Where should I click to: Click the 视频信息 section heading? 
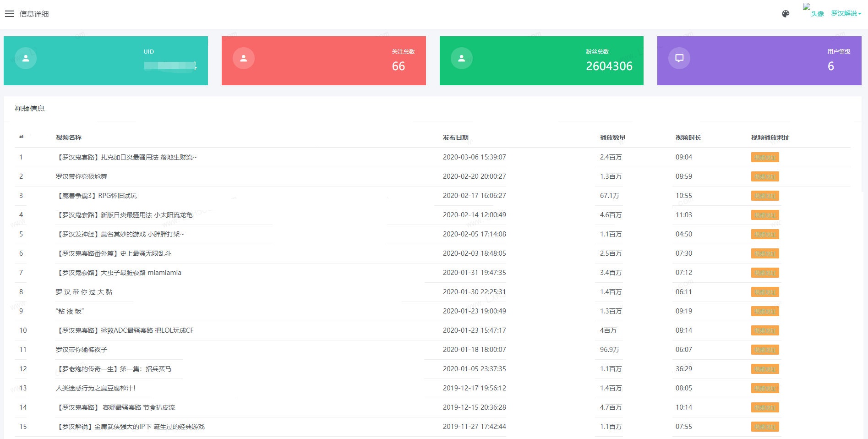pos(30,109)
